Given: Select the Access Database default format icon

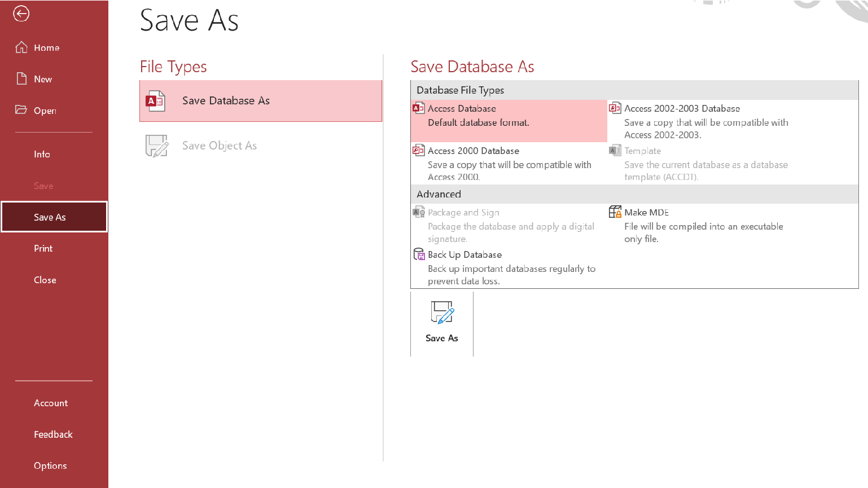Looking at the screenshot, I should 418,108.
